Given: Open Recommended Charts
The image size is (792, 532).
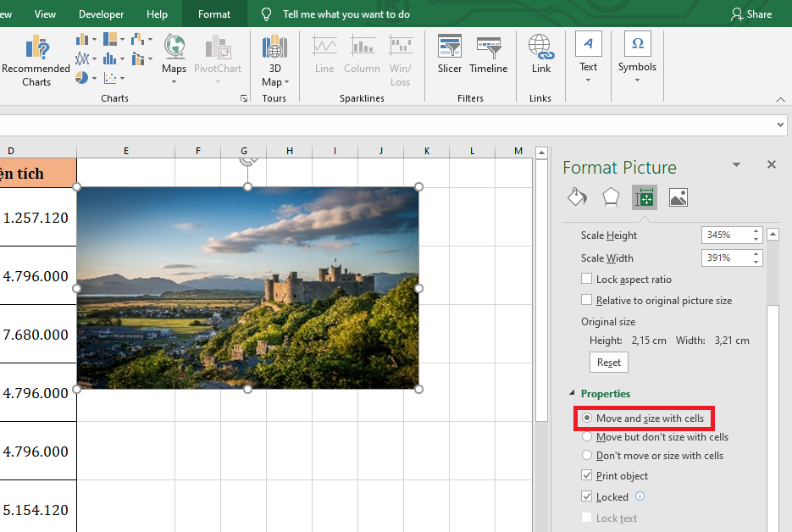Looking at the screenshot, I should 36,60.
